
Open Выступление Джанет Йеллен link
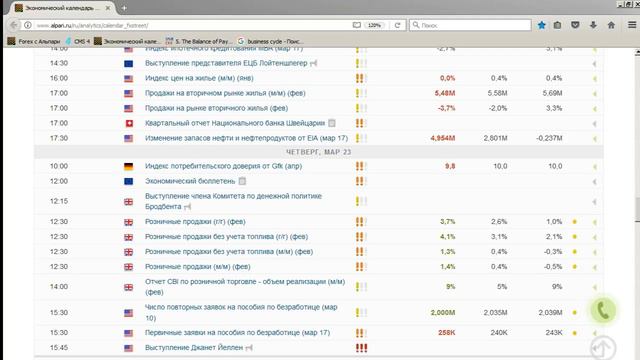194,347
